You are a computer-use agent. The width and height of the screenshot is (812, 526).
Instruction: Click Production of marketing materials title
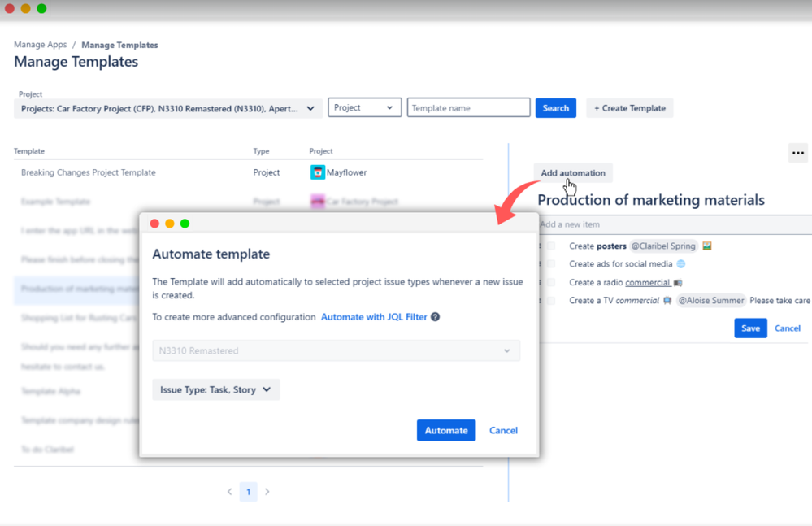tap(651, 200)
